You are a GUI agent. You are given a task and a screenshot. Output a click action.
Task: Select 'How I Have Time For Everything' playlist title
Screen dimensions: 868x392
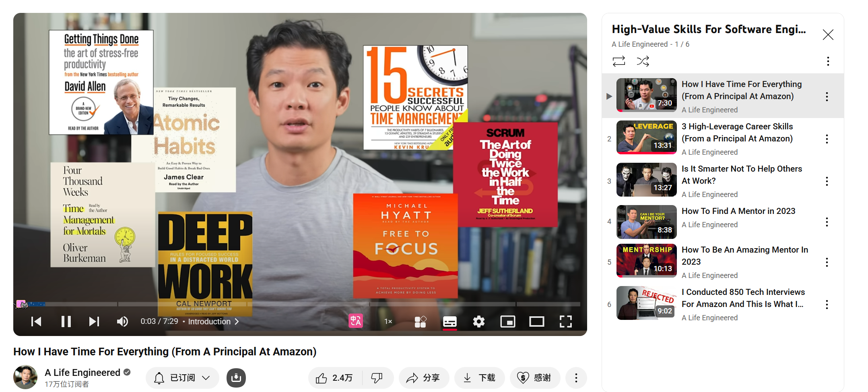click(742, 90)
